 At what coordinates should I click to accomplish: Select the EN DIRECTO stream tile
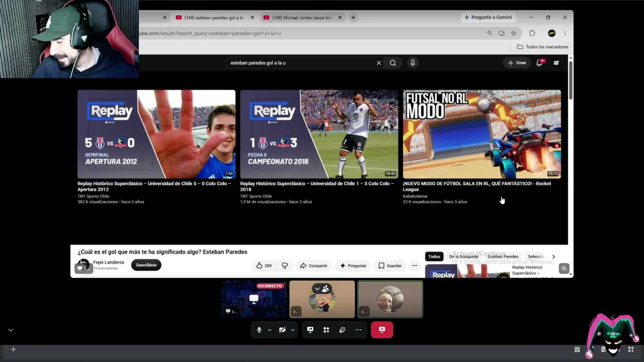pos(254,299)
